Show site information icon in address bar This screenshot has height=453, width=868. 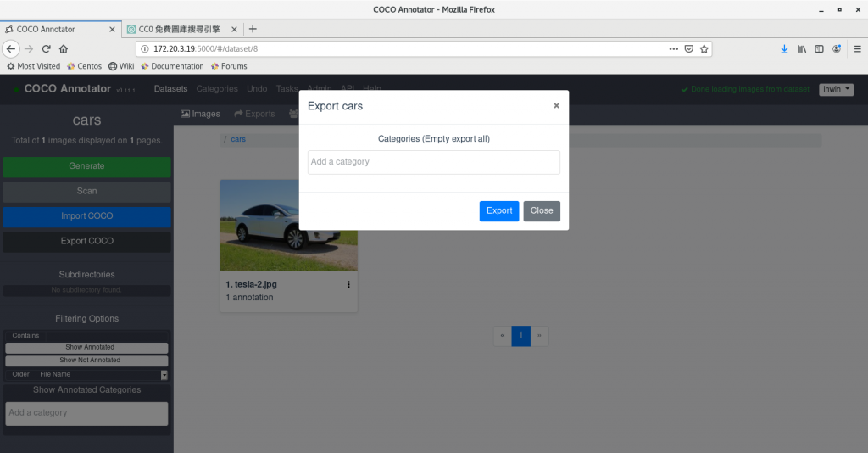[x=144, y=48]
